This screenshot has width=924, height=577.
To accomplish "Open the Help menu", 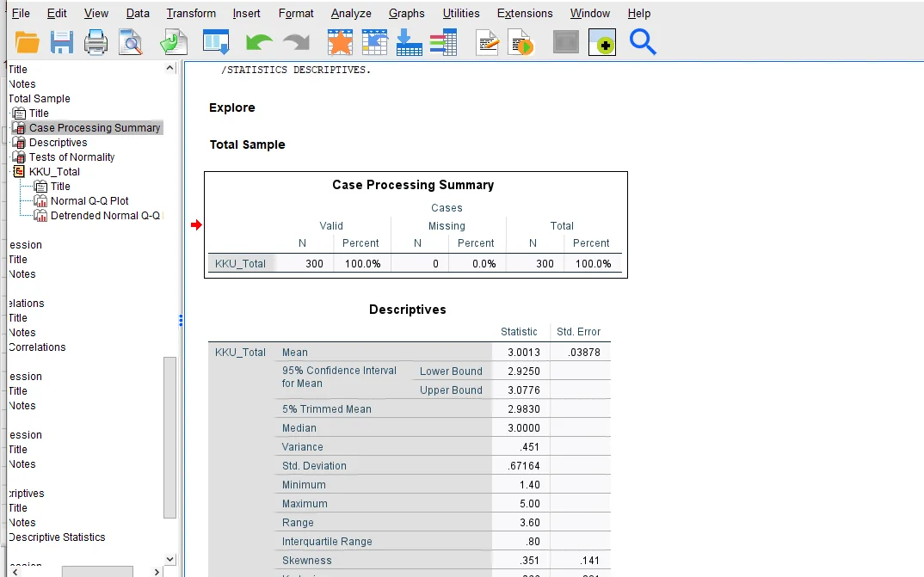I will [x=638, y=13].
